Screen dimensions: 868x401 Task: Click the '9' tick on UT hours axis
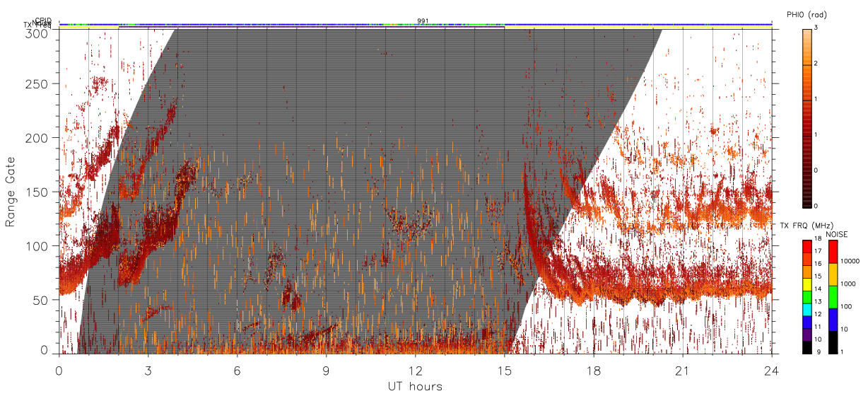[327, 370]
